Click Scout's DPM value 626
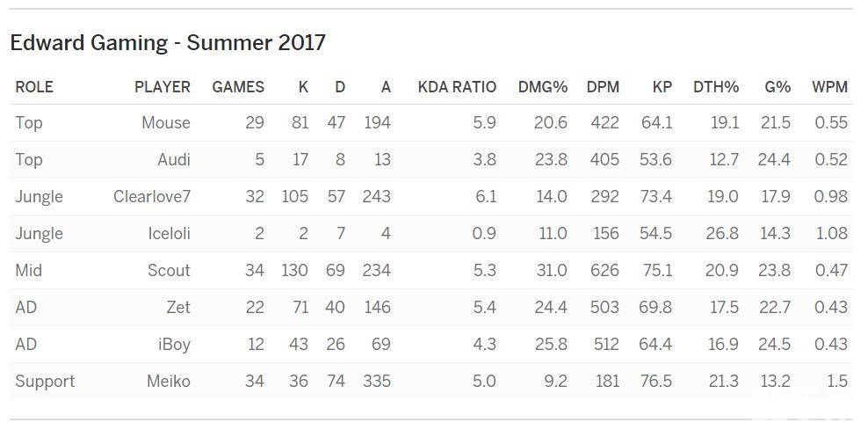This screenshot has height=430, width=868. pyautogui.click(x=604, y=271)
